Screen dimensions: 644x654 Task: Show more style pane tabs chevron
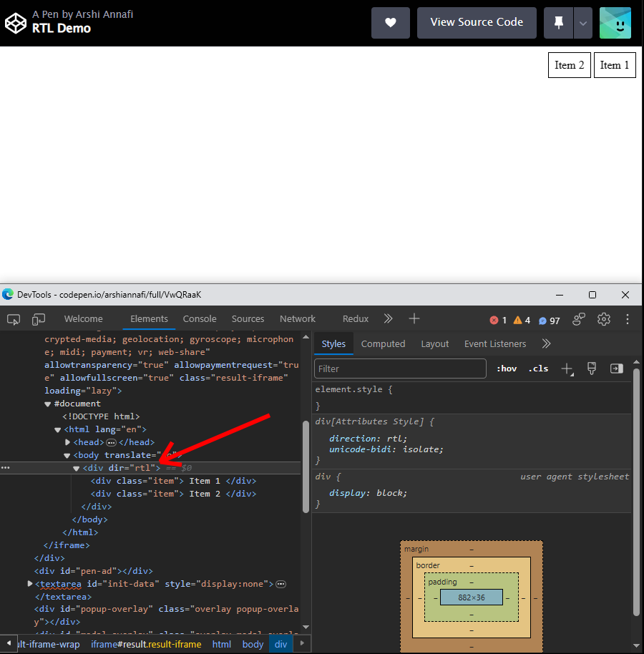click(x=546, y=344)
